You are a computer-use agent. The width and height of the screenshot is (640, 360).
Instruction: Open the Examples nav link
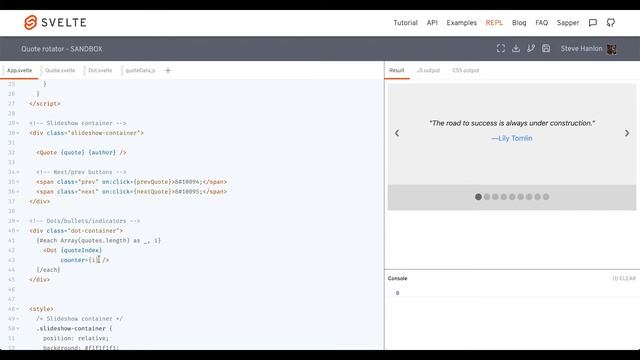[461, 23]
